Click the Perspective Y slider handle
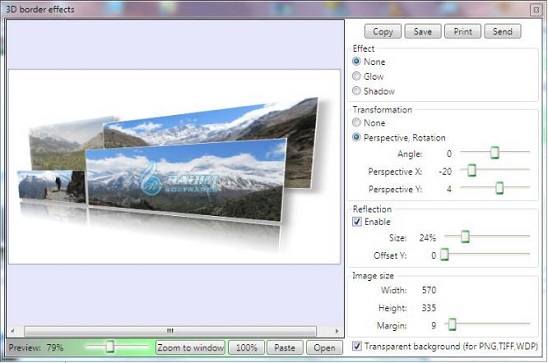Image resolution: width=548 pixels, height=363 pixels. 499,188
